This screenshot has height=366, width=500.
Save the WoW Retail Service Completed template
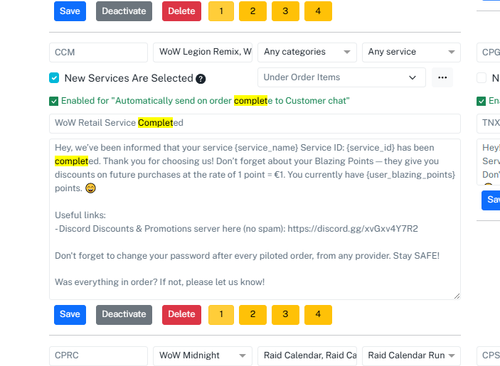(70, 315)
